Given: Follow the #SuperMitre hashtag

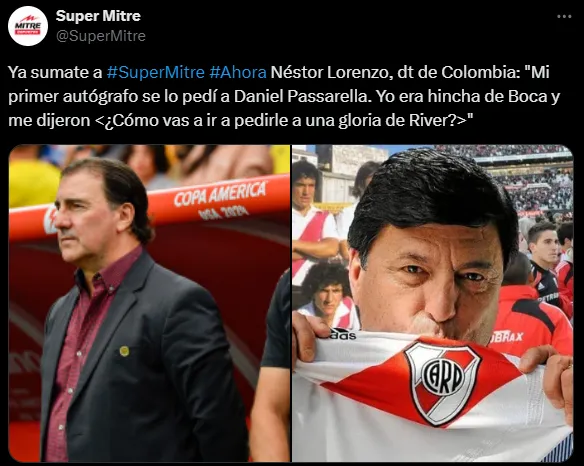Looking at the screenshot, I should [156, 72].
